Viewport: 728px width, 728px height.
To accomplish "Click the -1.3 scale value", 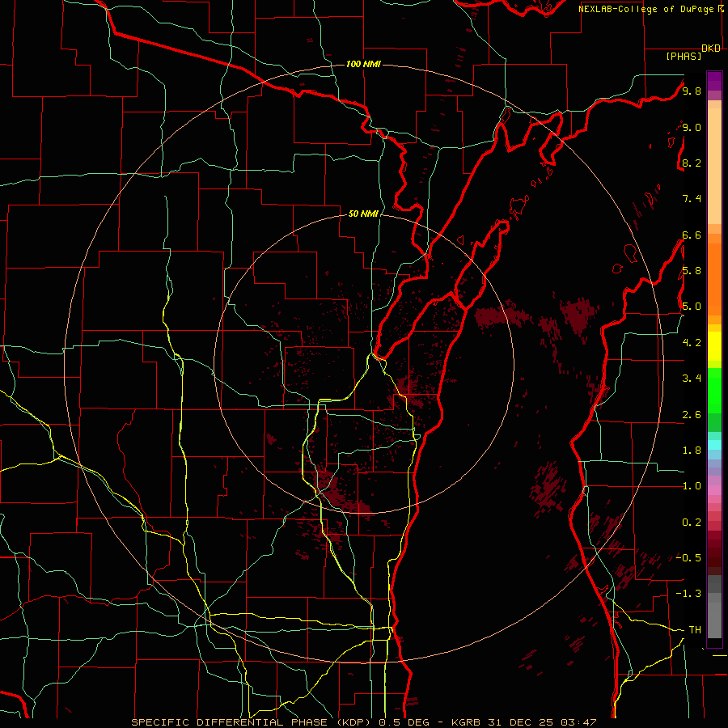I will [x=688, y=594].
